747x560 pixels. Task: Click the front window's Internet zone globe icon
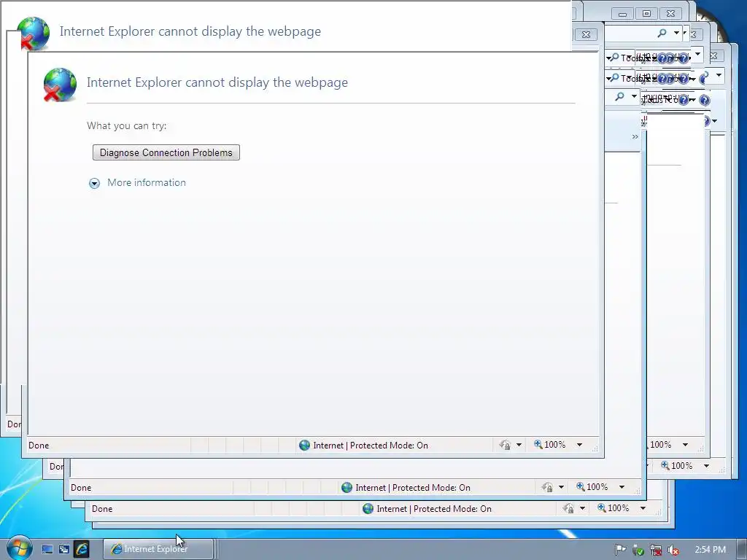[304, 446]
